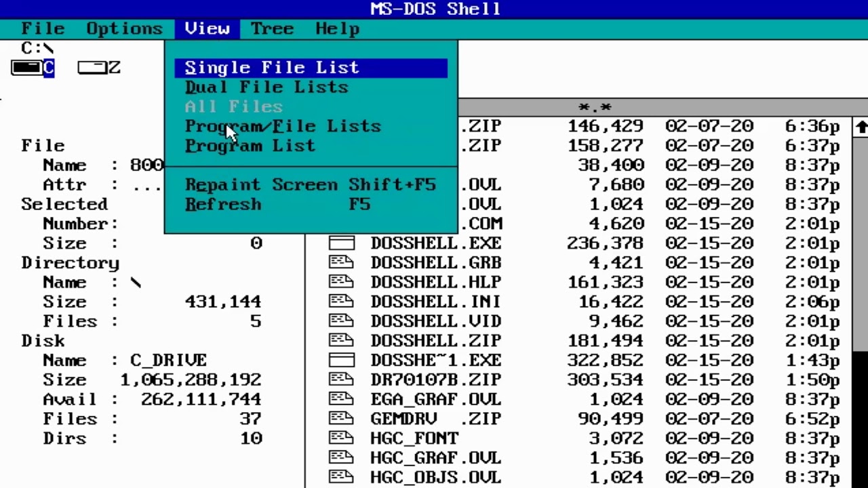Click the DOSSHELL.VID file icon
868x488 pixels.
(342, 322)
